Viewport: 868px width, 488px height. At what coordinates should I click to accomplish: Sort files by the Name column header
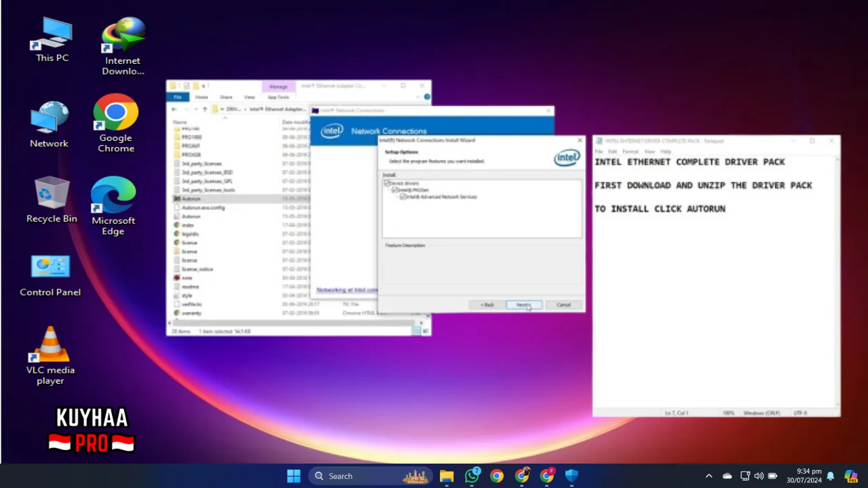click(x=180, y=122)
